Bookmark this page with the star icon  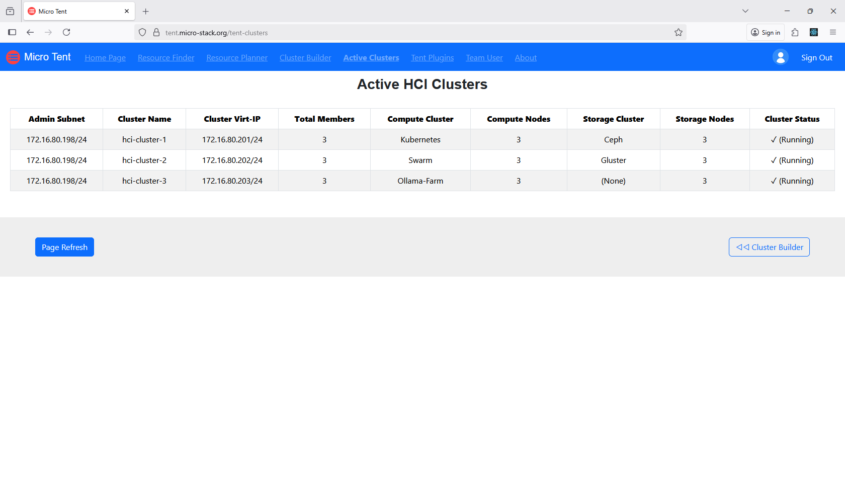click(678, 33)
